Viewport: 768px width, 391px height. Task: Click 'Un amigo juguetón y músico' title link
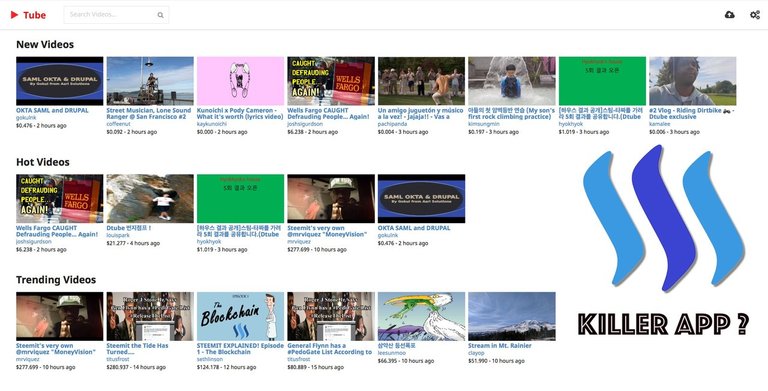(420, 114)
